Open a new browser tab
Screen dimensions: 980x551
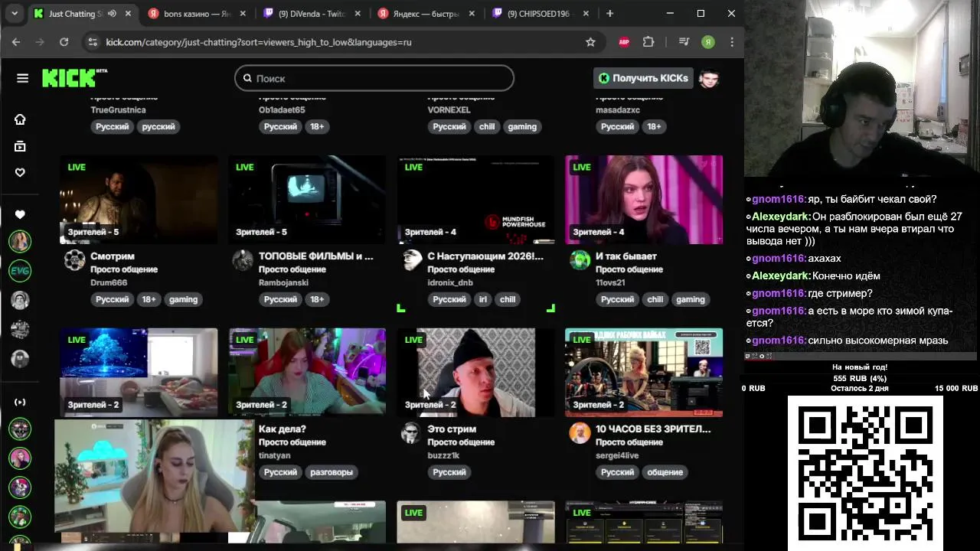point(609,14)
